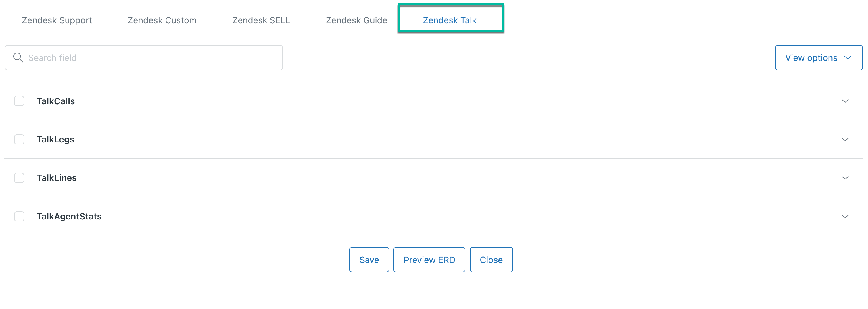Expand the TalkLines section

point(845,178)
